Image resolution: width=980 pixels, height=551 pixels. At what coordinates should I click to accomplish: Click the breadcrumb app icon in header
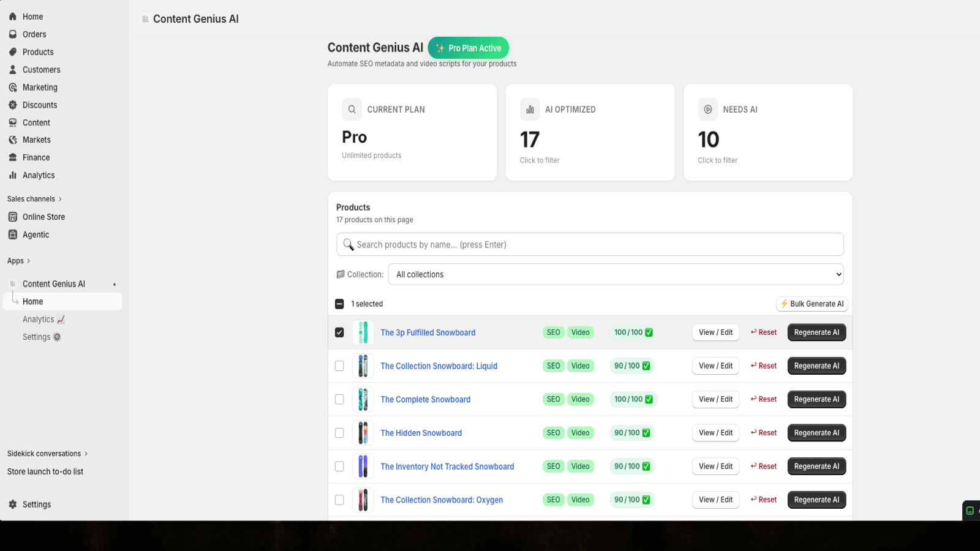[x=145, y=19]
